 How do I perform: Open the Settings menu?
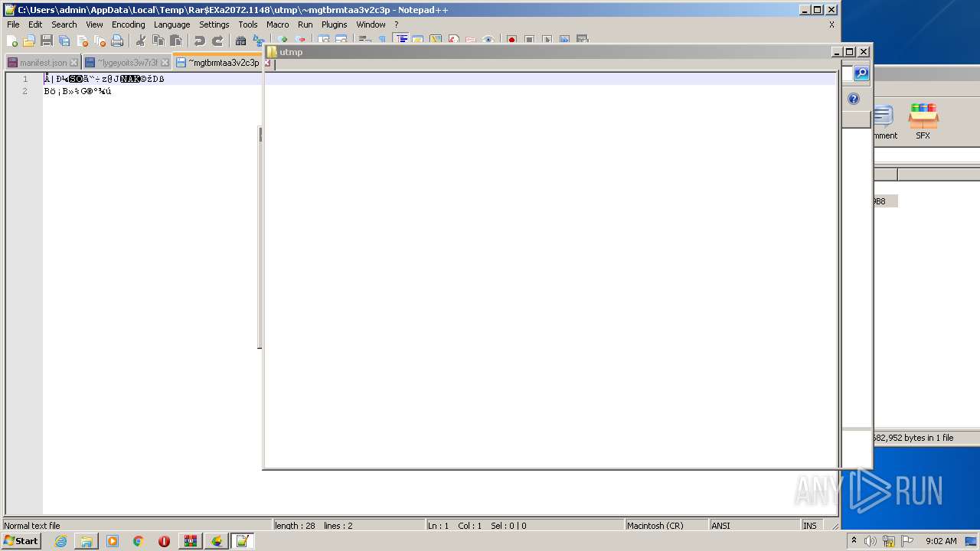click(x=214, y=24)
